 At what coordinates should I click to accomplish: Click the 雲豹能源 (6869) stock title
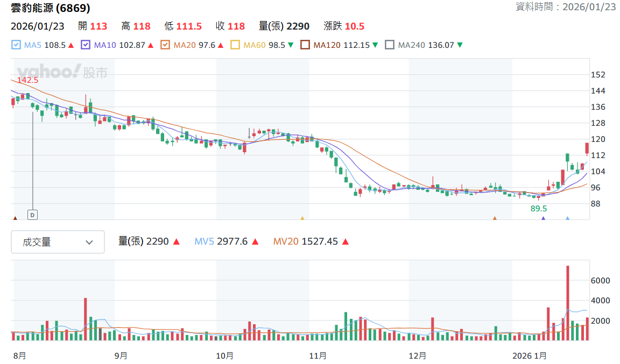(x=51, y=8)
